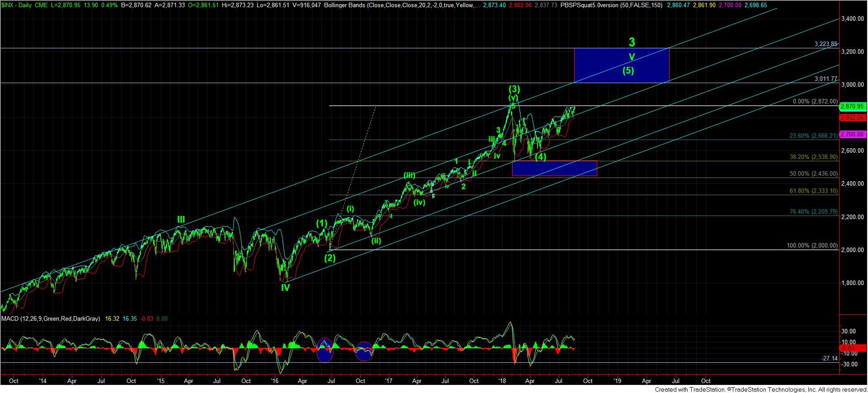Click the red 2,802.06 price tag
This screenshot has height=393, width=868.
coord(852,117)
